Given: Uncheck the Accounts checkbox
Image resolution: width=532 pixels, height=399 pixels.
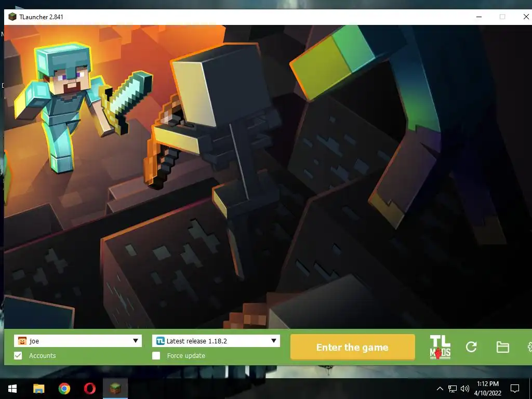Looking at the screenshot, I should (x=18, y=355).
